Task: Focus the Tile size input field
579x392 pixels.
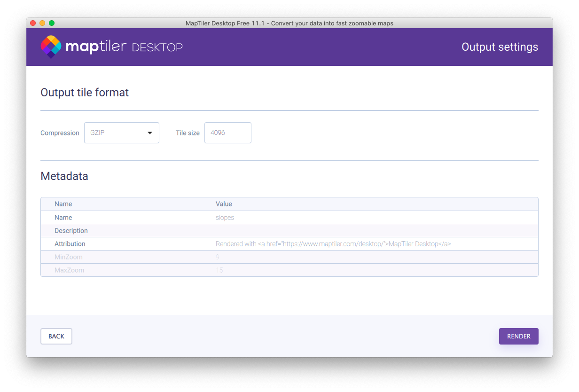Action: [x=227, y=133]
